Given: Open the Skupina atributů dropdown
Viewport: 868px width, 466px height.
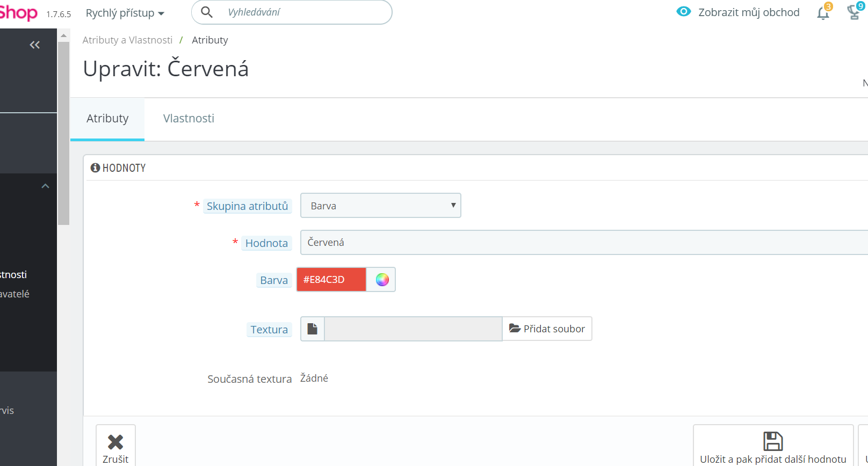Looking at the screenshot, I should (x=381, y=206).
